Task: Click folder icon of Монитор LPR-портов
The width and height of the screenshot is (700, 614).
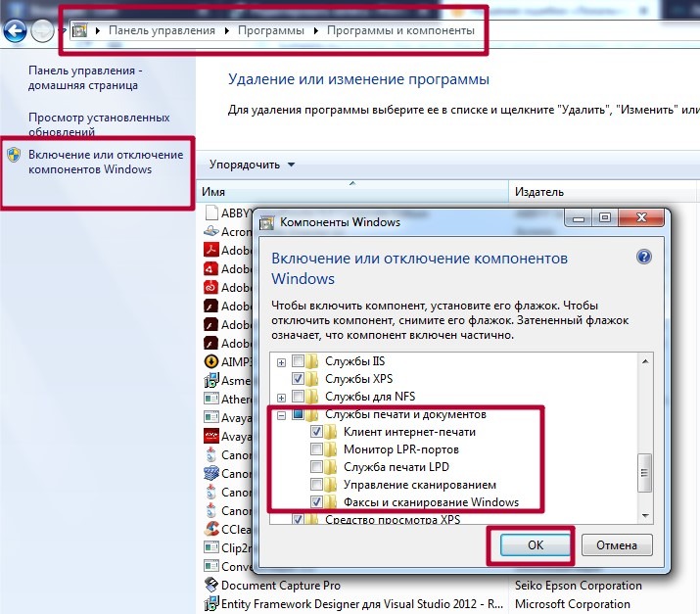Action: click(330, 449)
